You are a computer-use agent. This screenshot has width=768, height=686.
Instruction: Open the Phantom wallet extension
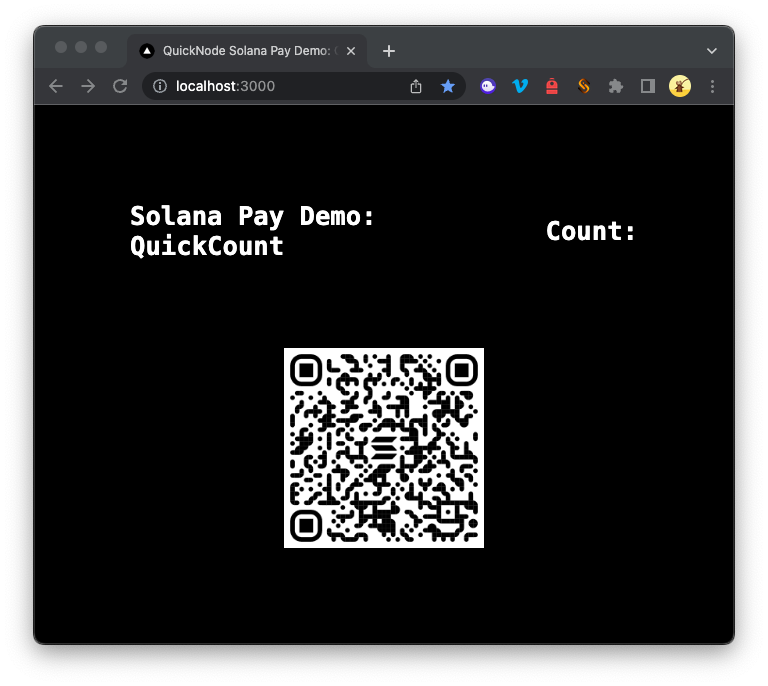pos(488,87)
